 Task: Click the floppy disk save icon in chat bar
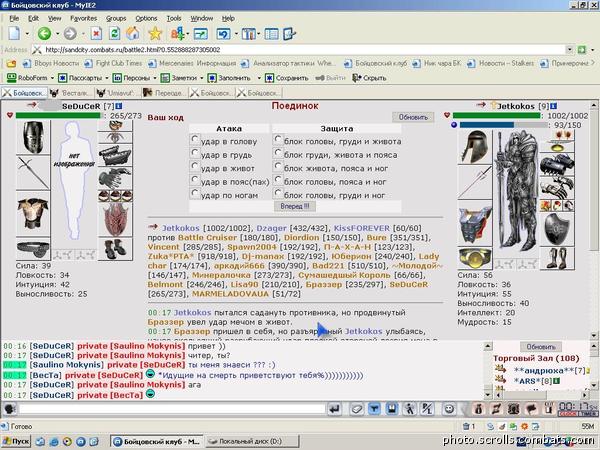point(391,409)
